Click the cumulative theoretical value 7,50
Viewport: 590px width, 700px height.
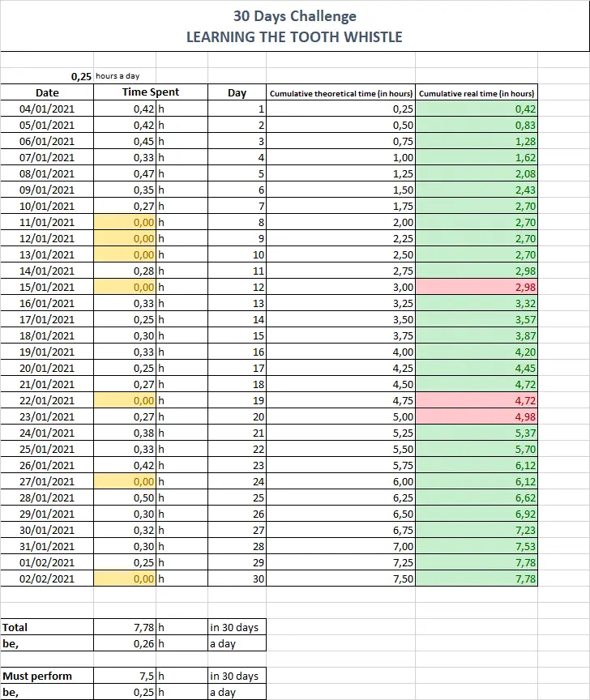(341, 578)
